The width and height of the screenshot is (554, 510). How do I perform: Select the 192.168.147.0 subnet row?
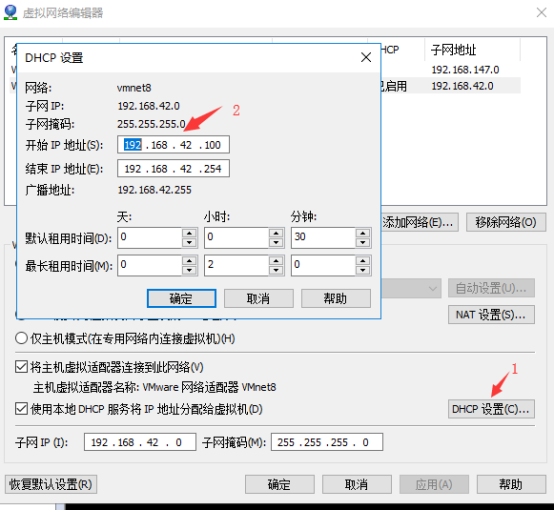click(465, 70)
